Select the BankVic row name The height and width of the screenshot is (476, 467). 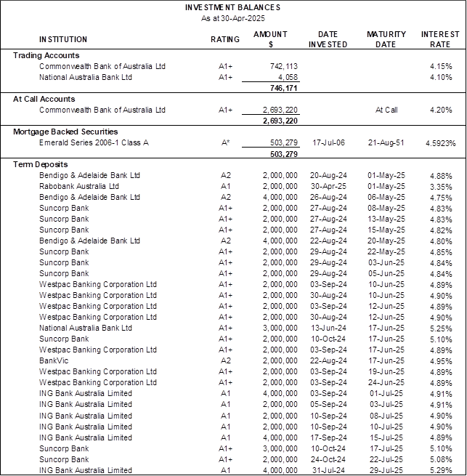point(54,361)
